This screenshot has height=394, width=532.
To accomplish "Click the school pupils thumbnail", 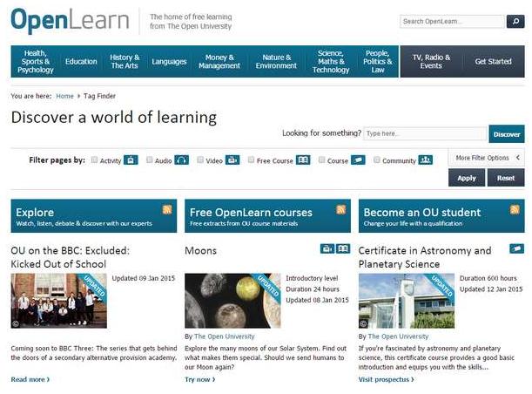I will pos(58,301).
